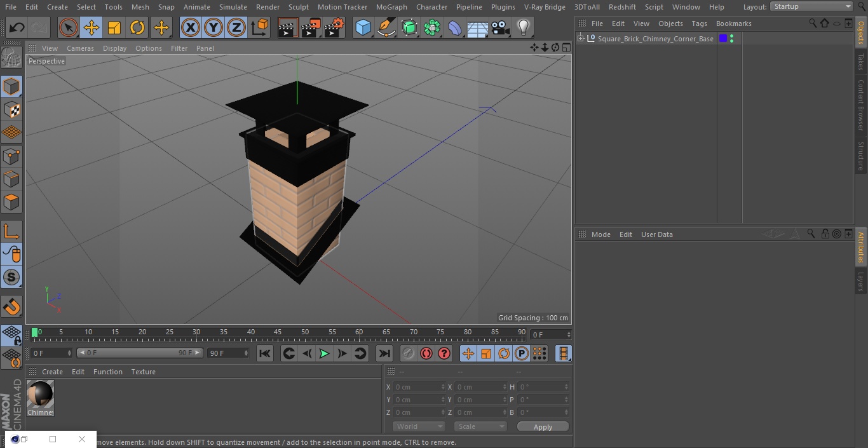Add a Subdivision Surface generator

pyautogui.click(x=409, y=28)
